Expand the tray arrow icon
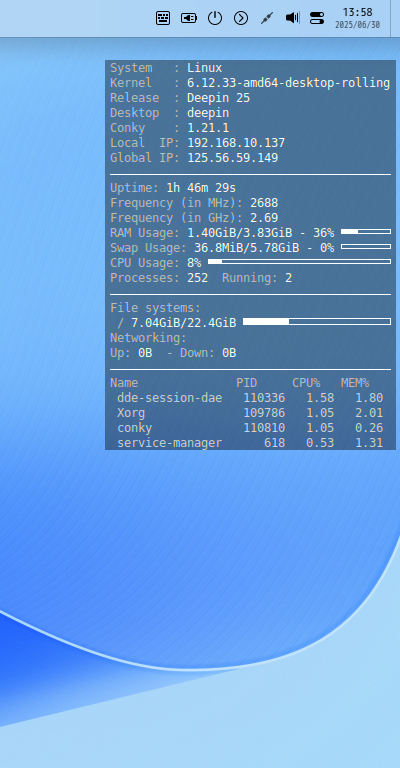This screenshot has height=768, width=400. click(241, 18)
